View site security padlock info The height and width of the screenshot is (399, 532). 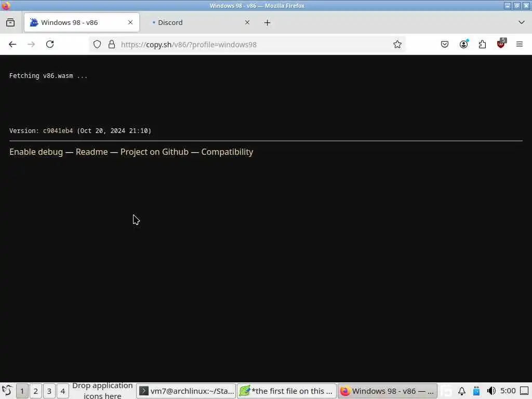112,45
